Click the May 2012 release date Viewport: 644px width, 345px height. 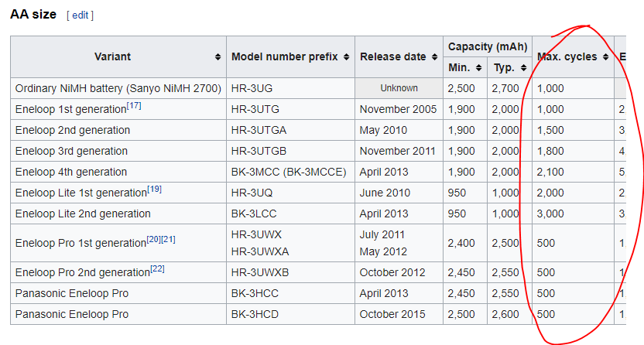[x=383, y=251]
